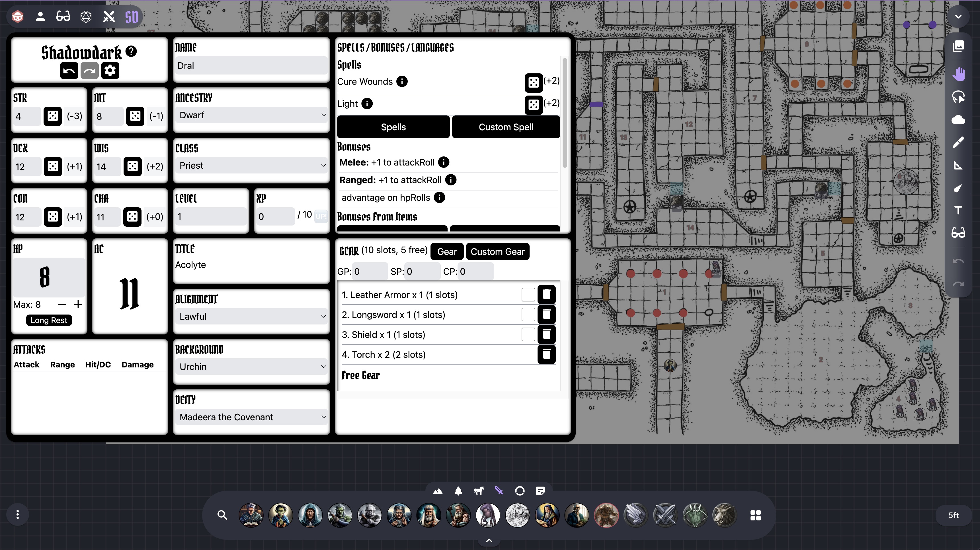Viewport: 980px width, 550px height.
Task: Choose the Measure ruler tool
Action: [958, 165]
